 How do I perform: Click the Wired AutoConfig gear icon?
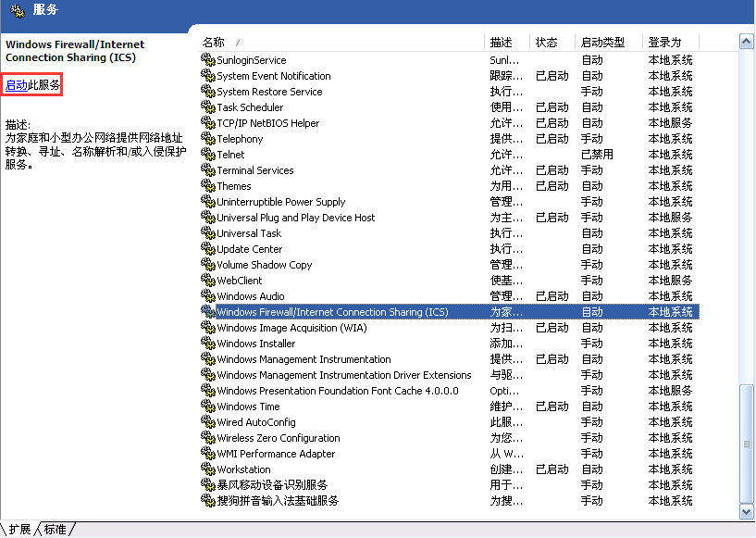click(208, 422)
